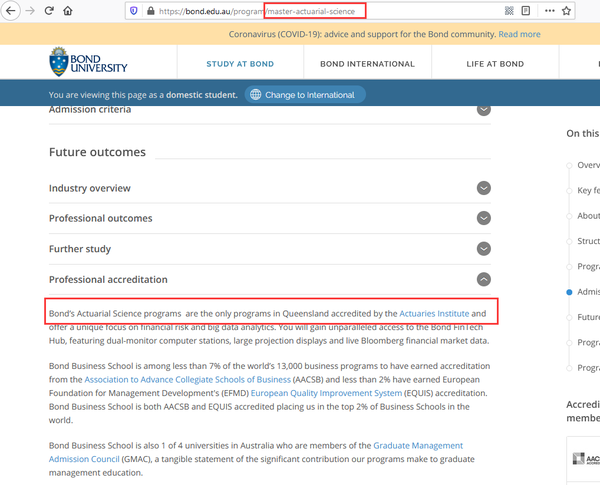The image size is (600, 485).
Task: Click the Future outcomes section heading
Action: [x=97, y=152]
